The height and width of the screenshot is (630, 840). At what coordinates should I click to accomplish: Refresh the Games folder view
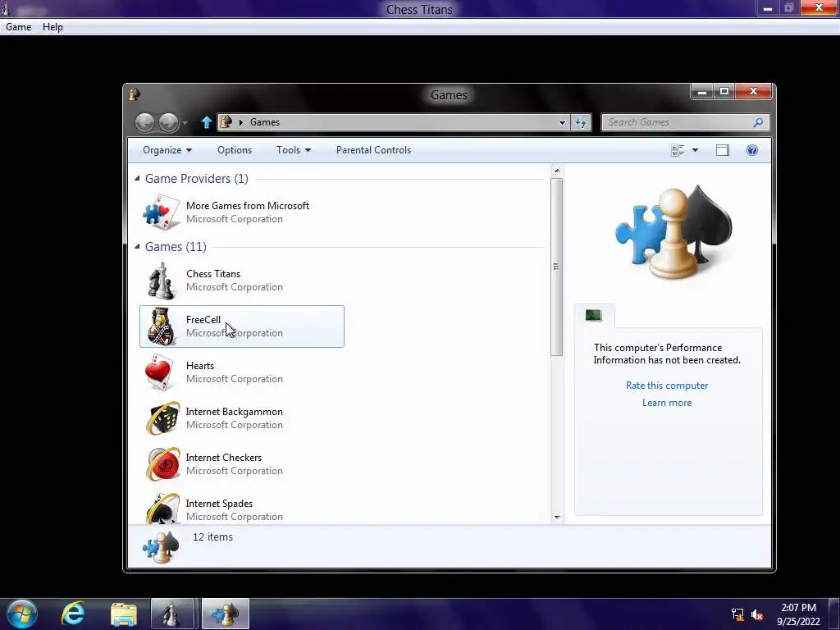click(581, 123)
